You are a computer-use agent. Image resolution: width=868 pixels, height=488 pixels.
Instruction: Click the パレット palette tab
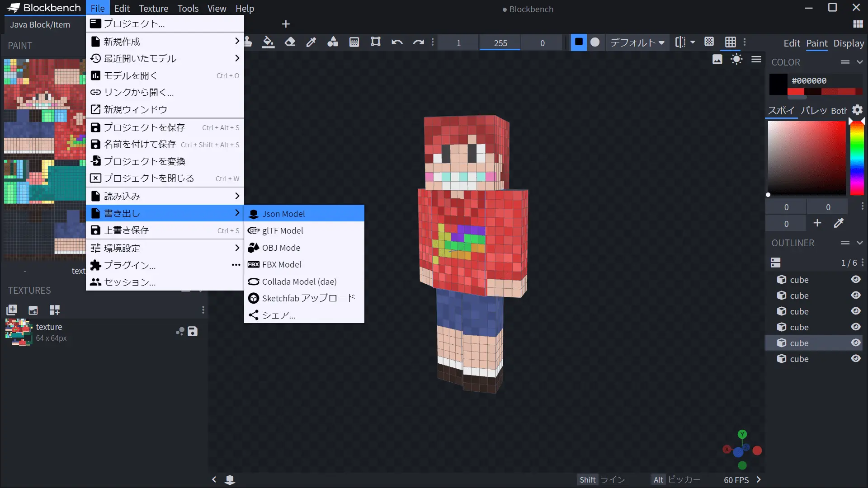813,111
